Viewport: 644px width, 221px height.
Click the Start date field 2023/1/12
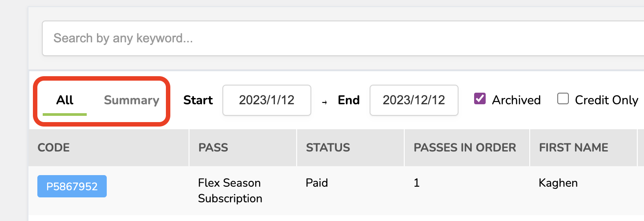pyautogui.click(x=266, y=100)
